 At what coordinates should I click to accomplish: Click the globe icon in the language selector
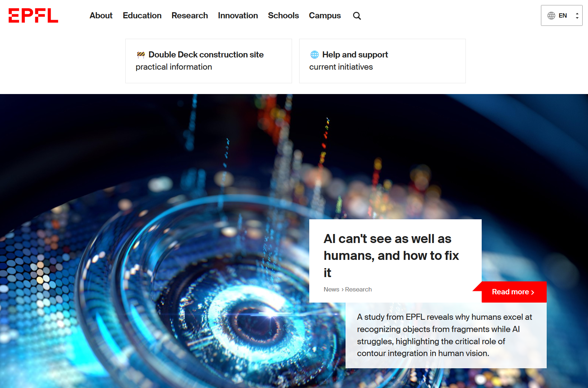click(551, 15)
